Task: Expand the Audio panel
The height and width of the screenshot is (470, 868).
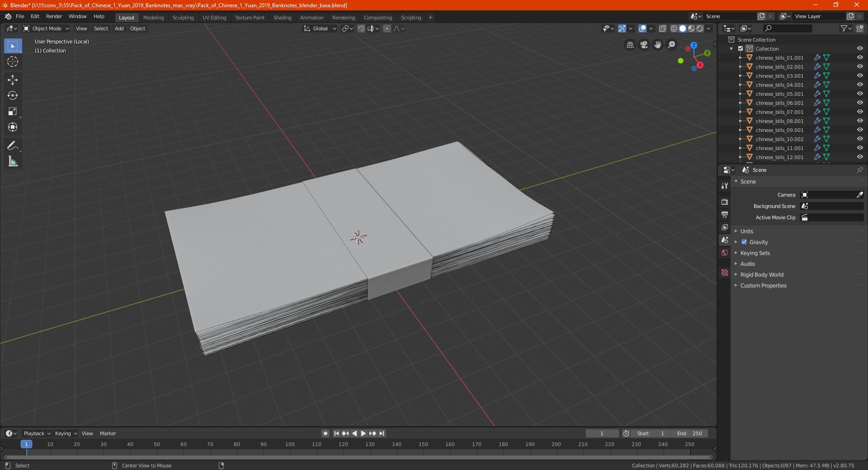Action: tap(747, 264)
